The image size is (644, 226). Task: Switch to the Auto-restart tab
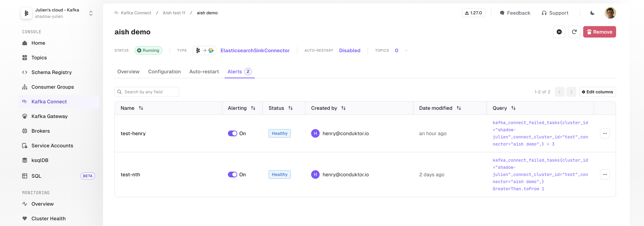(x=204, y=72)
